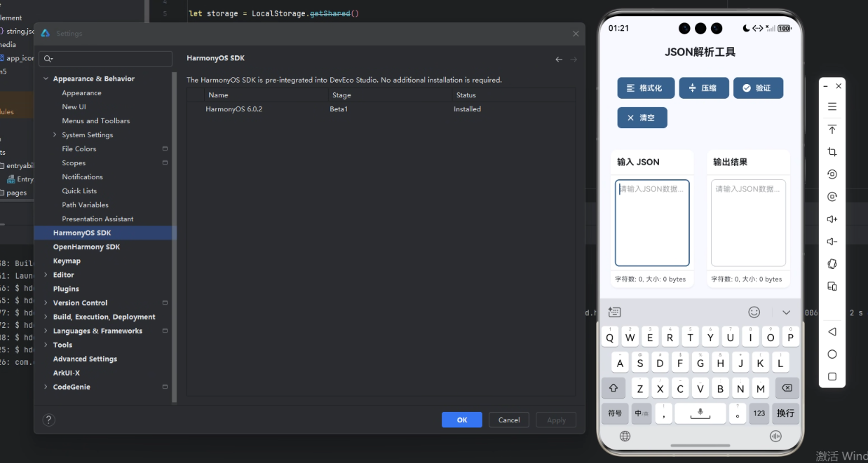
Task: Click the rotate-right icon in emulator toolbar
Action: click(x=832, y=197)
